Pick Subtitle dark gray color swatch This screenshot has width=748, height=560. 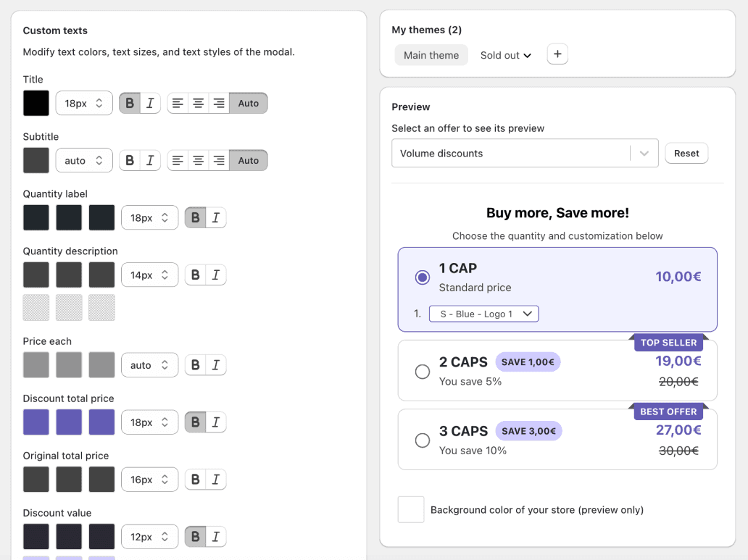point(36,160)
